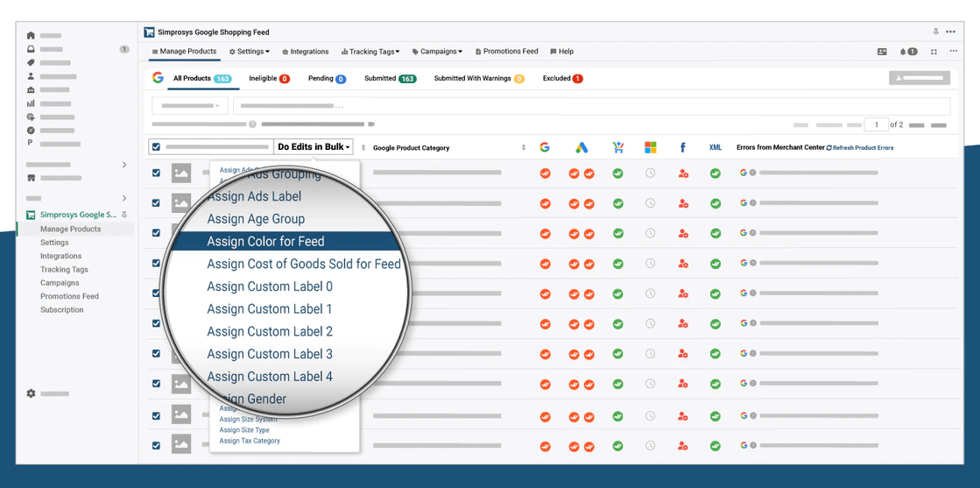Switch to the Excluded tab
Screen dimensions: 980x488
[x=562, y=79]
